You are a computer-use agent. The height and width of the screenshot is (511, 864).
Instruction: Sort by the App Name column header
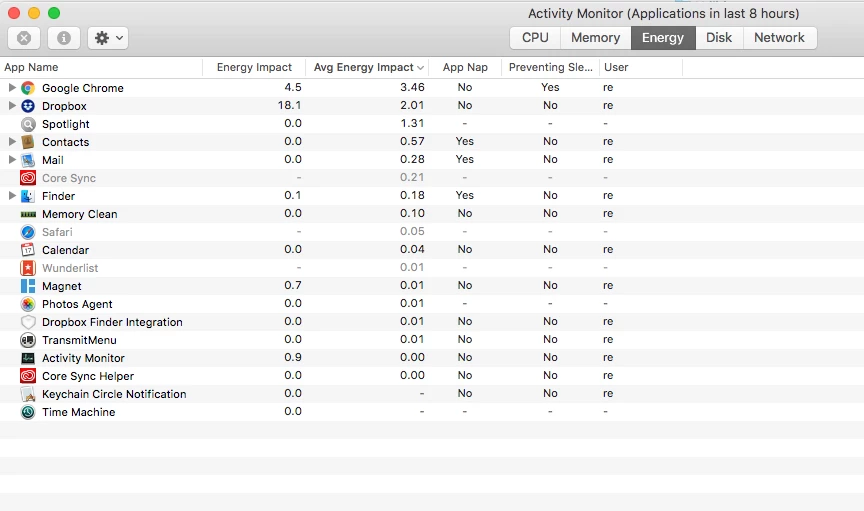click(101, 67)
